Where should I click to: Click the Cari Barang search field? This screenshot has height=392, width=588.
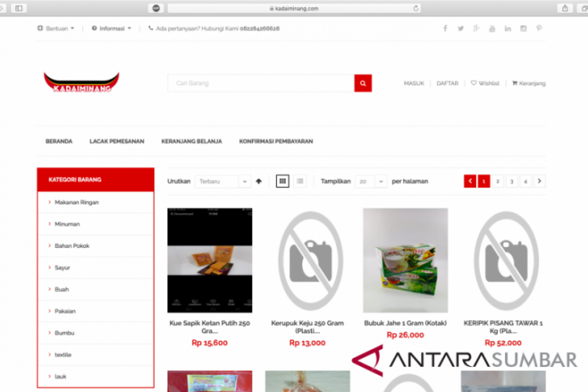pyautogui.click(x=261, y=83)
